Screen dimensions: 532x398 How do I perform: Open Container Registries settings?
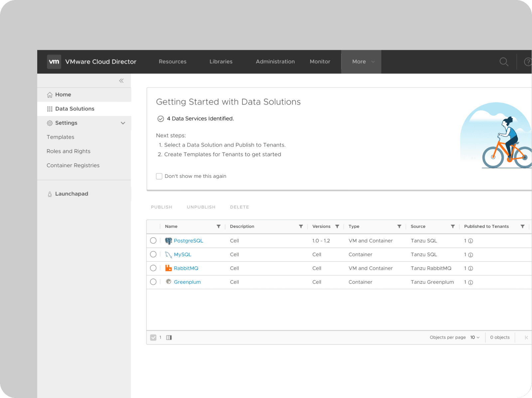click(73, 165)
